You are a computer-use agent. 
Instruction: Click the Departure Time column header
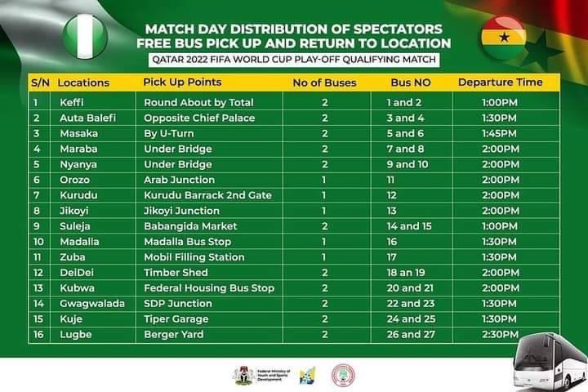500,83
